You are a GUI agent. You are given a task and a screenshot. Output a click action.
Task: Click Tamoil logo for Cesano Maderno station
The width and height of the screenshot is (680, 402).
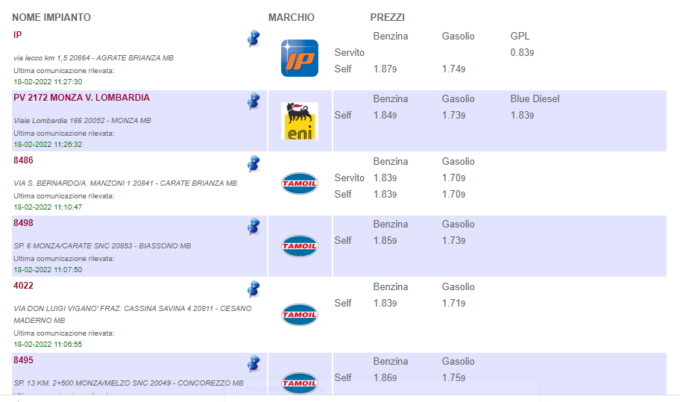click(x=300, y=314)
